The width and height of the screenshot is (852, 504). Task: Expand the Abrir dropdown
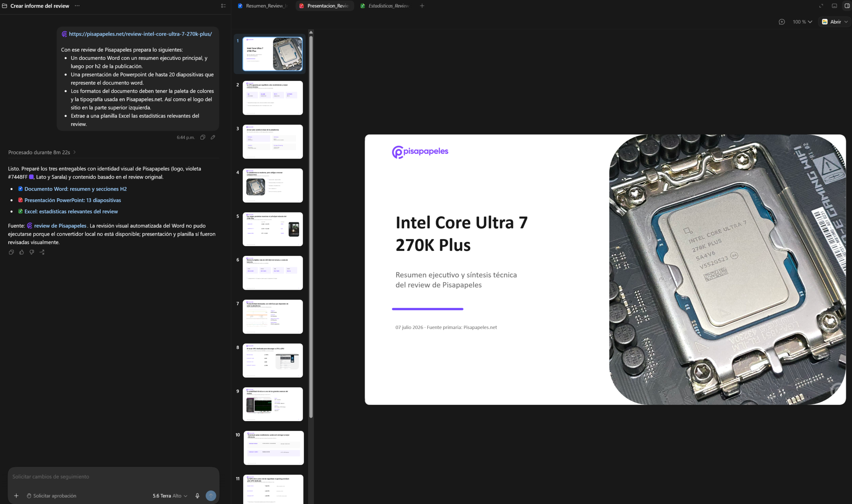pos(846,22)
